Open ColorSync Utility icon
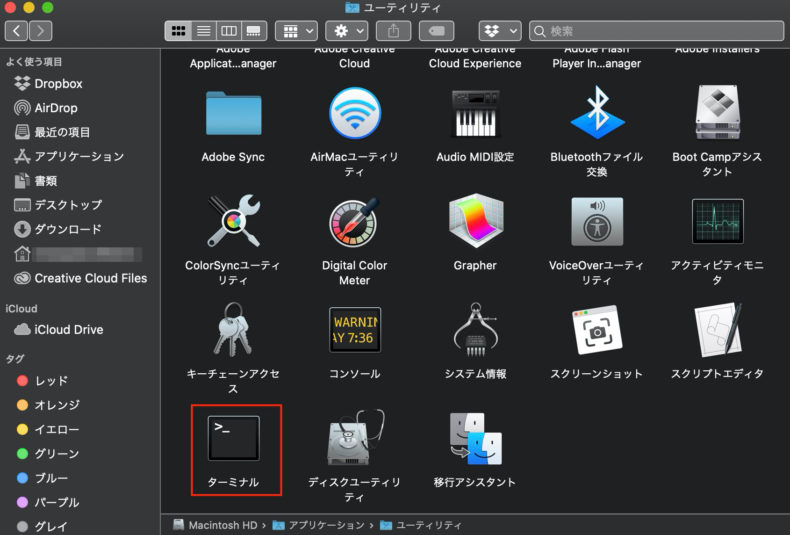Viewport: 790px width, 535px height. click(x=233, y=221)
